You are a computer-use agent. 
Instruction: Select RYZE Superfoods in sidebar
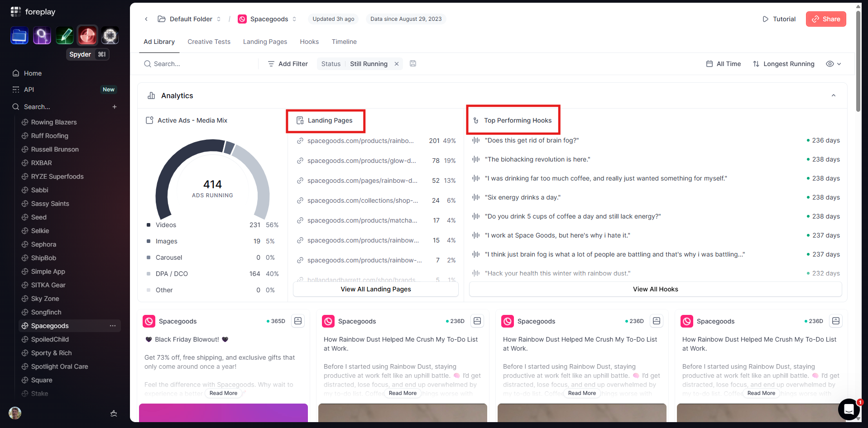pyautogui.click(x=57, y=176)
